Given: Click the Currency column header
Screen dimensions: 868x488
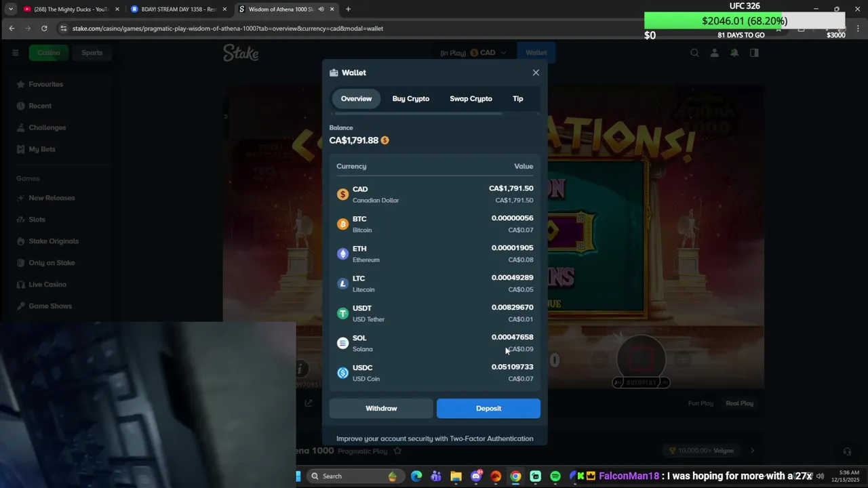Looking at the screenshot, I should pyautogui.click(x=351, y=166).
